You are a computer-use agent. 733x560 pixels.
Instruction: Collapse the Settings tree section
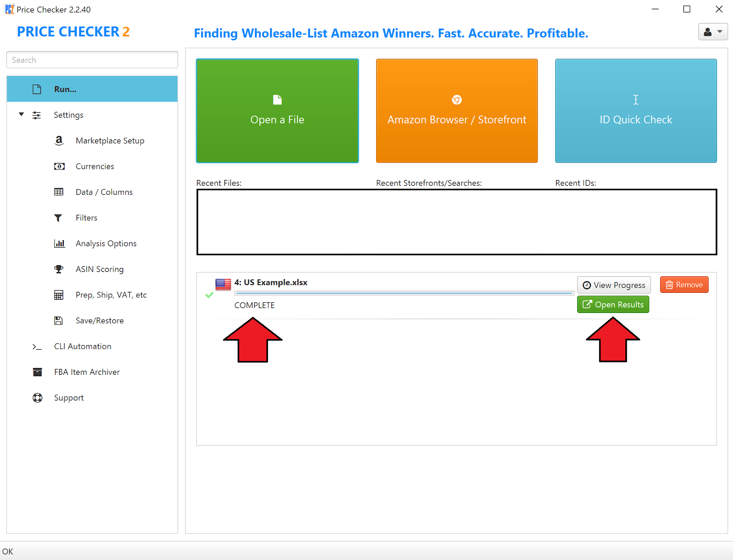pyautogui.click(x=21, y=114)
